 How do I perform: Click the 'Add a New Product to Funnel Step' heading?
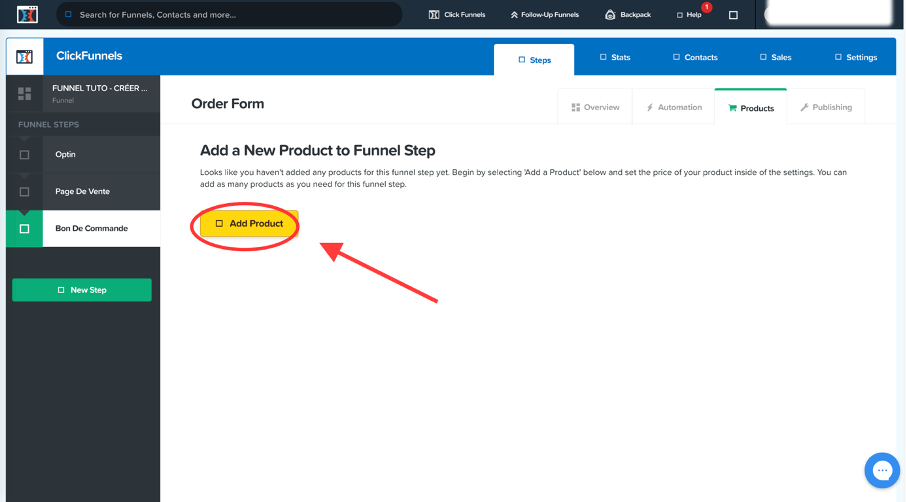(318, 151)
